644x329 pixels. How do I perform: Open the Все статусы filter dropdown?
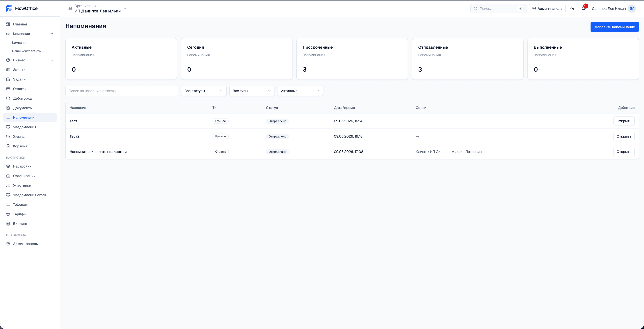(203, 91)
